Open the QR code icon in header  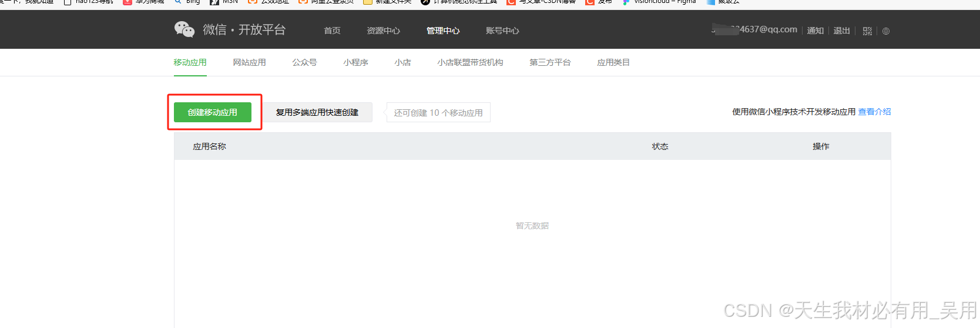pyautogui.click(x=867, y=31)
